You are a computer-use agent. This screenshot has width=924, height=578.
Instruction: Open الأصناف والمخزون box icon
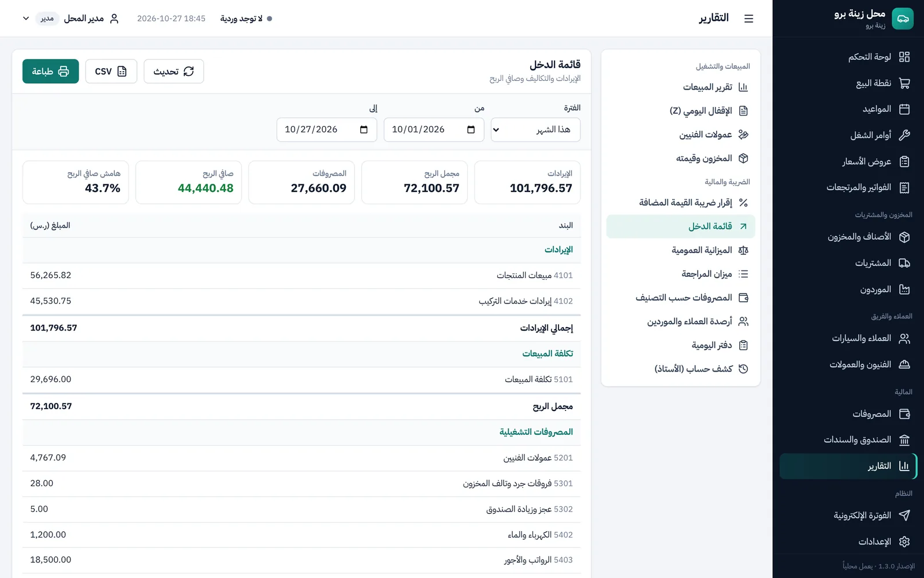click(904, 237)
